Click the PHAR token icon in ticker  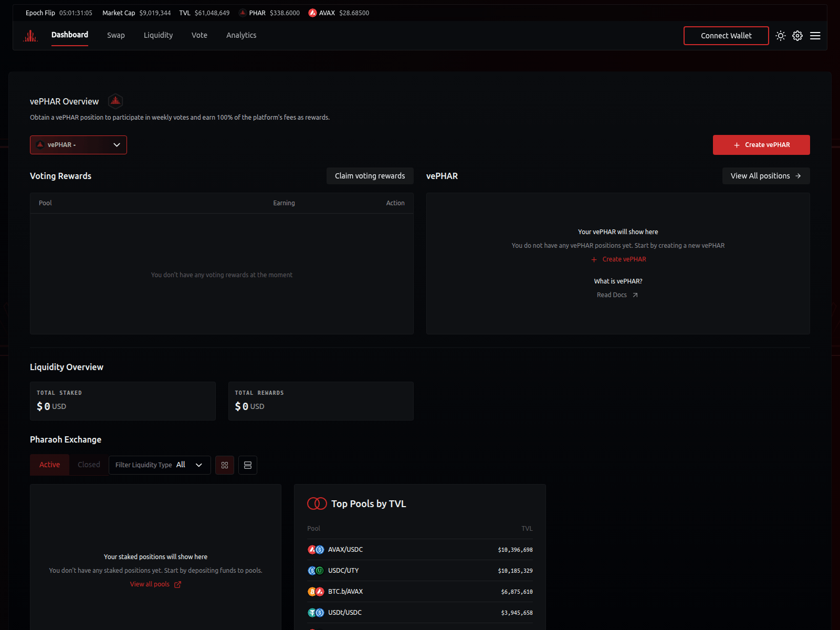click(x=243, y=13)
